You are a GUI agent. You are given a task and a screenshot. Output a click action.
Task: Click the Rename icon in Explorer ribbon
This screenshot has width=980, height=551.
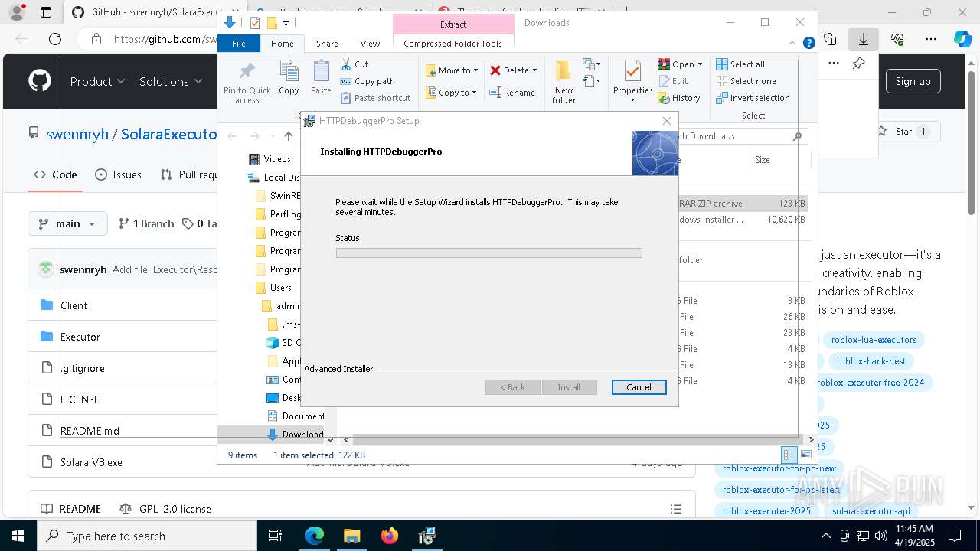[x=495, y=93]
